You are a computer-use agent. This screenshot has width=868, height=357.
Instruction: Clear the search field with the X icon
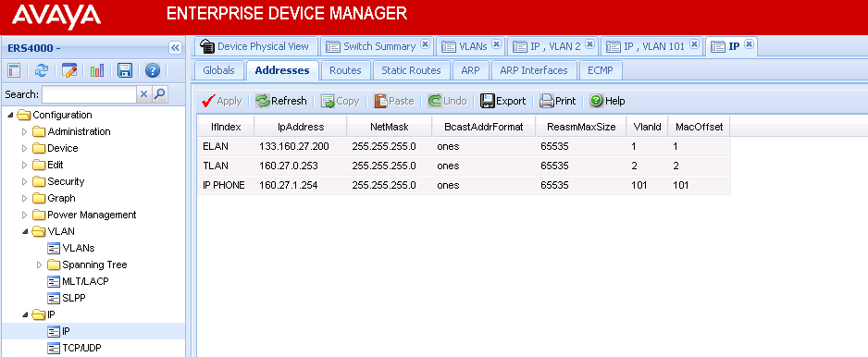[x=143, y=94]
